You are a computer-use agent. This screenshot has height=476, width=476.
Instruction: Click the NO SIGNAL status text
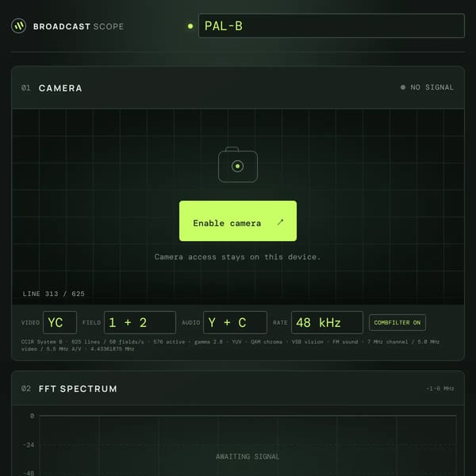tap(432, 87)
